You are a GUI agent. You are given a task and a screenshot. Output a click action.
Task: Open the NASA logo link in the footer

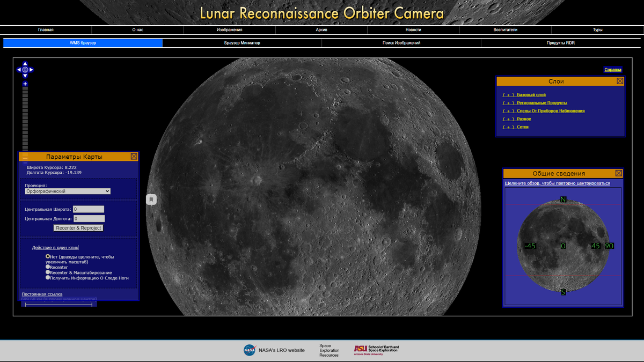pos(250,350)
